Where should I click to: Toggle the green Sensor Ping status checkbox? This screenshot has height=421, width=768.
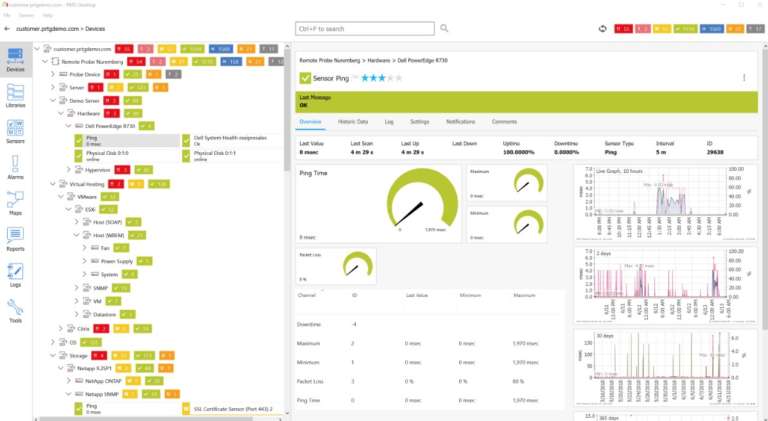[305, 78]
